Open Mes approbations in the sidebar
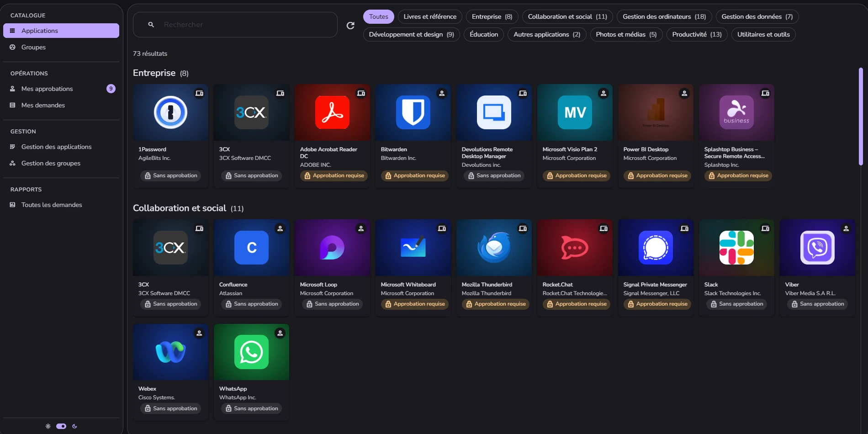 click(61, 89)
